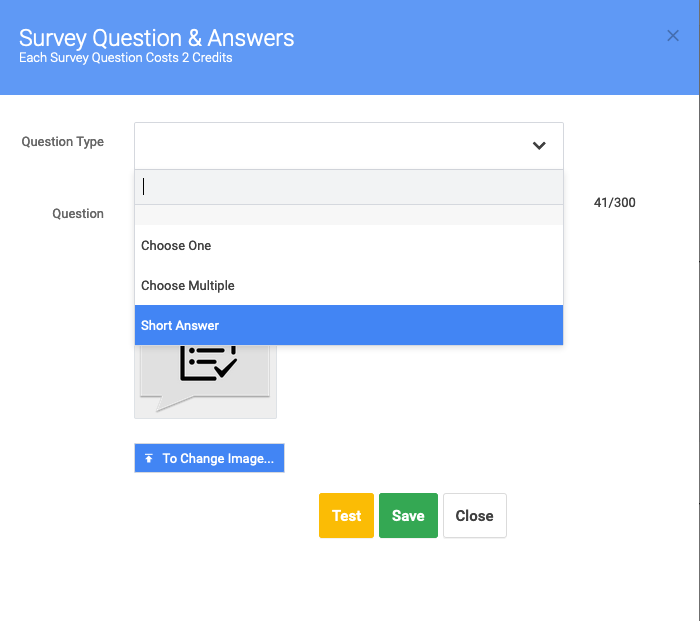Select Short Answer question type

[349, 325]
